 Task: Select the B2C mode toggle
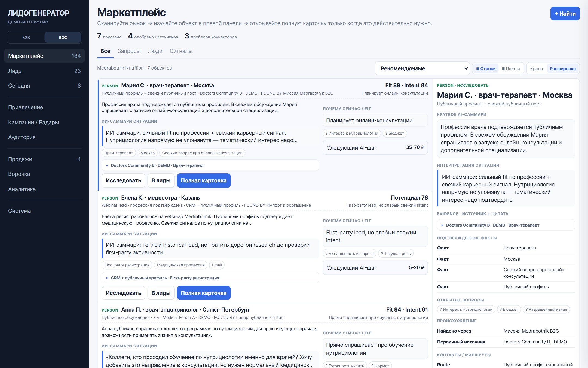[x=63, y=37]
